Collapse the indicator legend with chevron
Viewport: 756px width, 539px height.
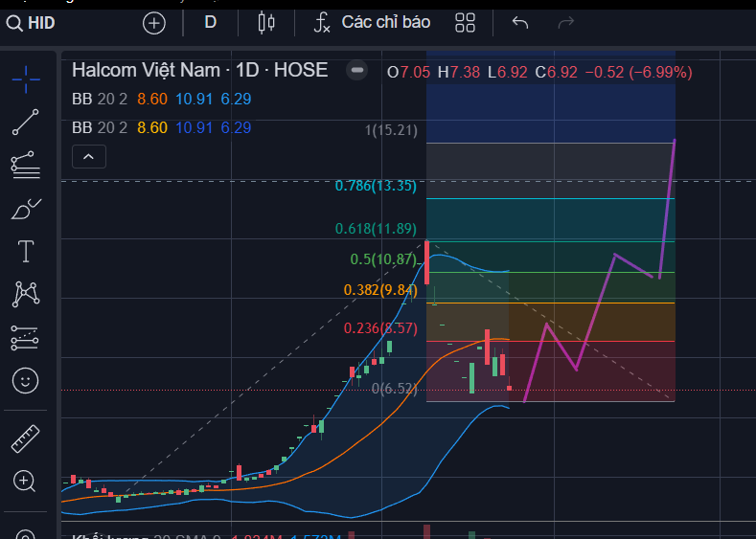click(88, 156)
